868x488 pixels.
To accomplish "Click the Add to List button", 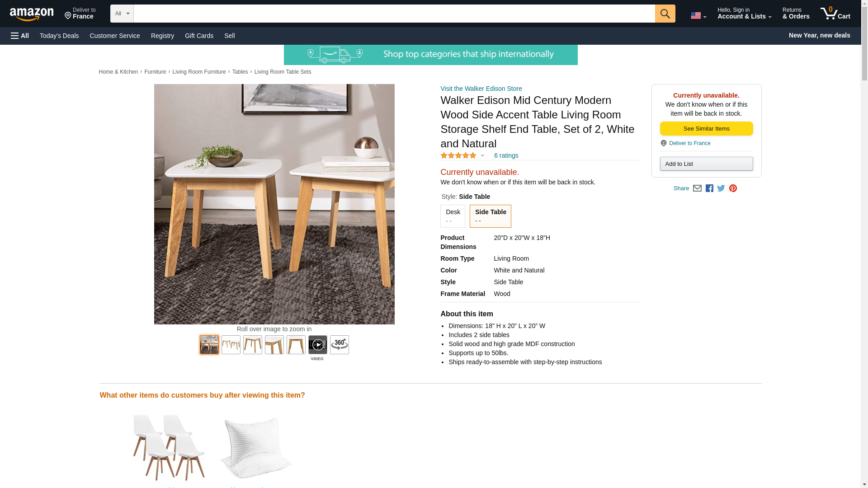I will coord(706,164).
